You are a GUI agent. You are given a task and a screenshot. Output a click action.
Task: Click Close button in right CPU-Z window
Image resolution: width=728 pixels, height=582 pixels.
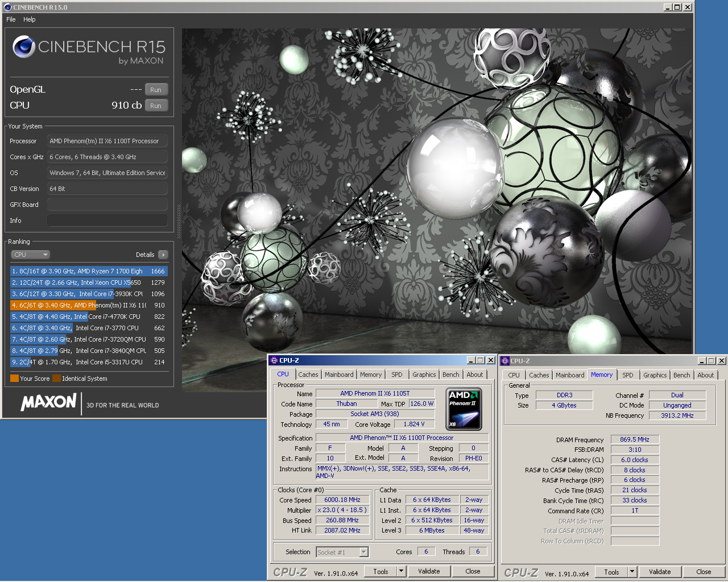tap(704, 572)
